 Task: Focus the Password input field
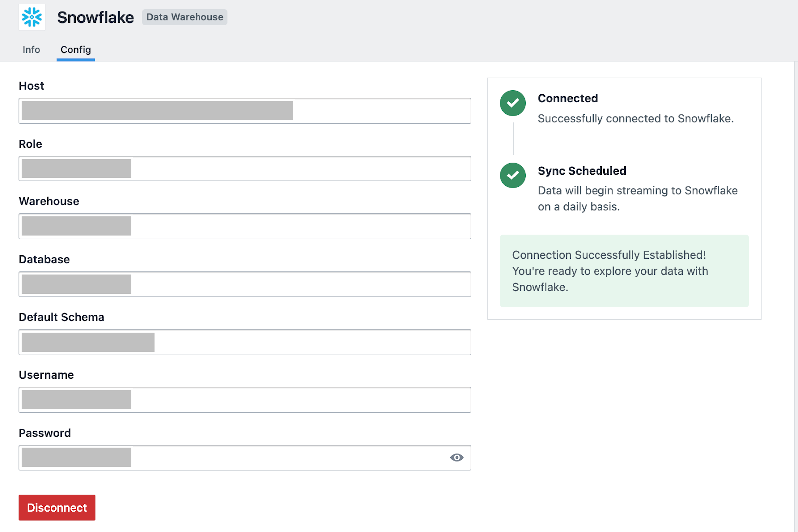click(245, 458)
